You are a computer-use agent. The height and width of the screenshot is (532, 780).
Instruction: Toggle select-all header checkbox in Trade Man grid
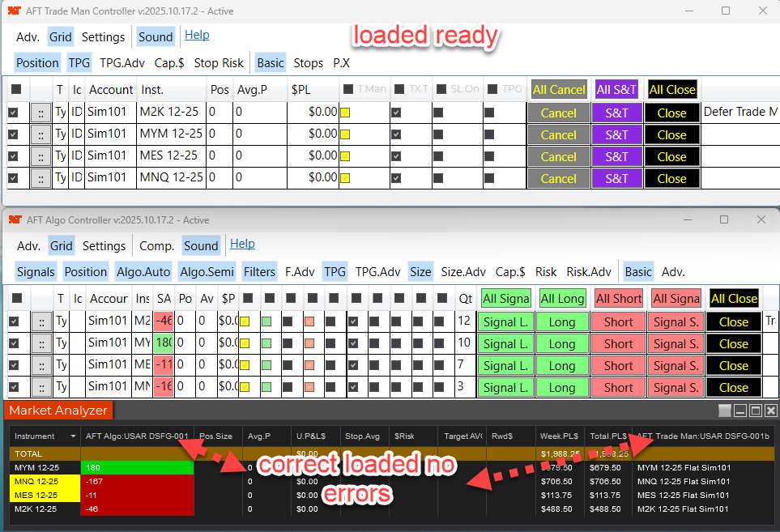coord(16,89)
